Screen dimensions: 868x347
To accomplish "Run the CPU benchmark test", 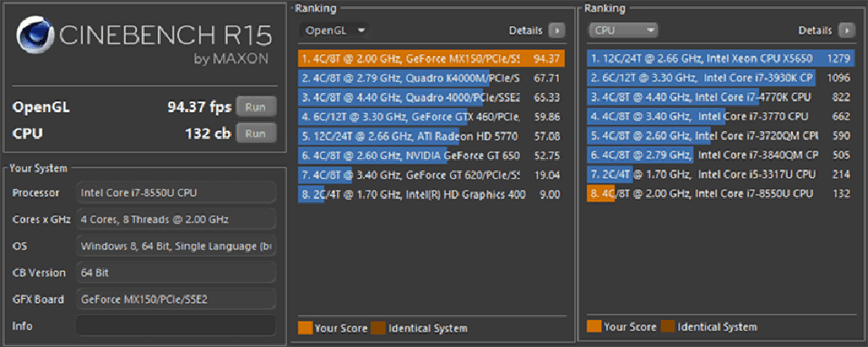I will [256, 134].
